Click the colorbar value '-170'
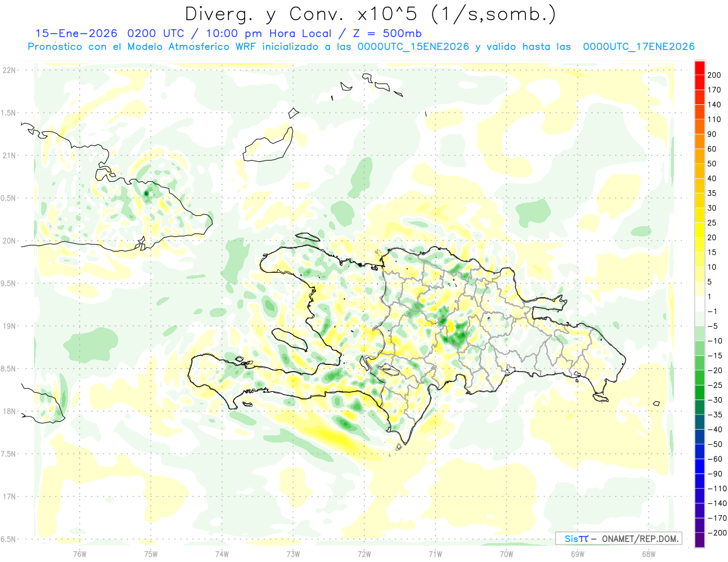728x562 pixels. (x=718, y=518)
